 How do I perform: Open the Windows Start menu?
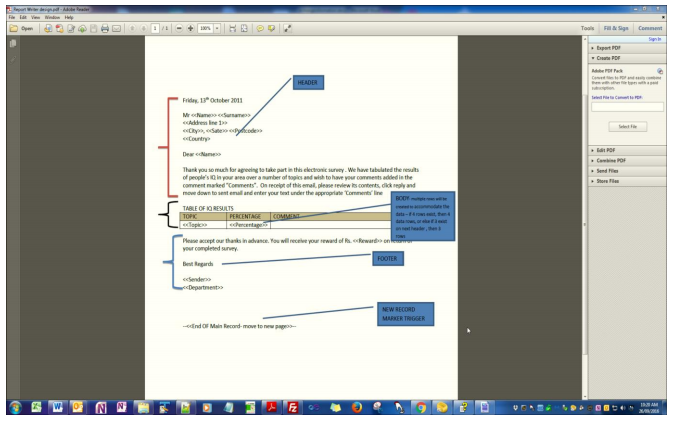point(14,408)
